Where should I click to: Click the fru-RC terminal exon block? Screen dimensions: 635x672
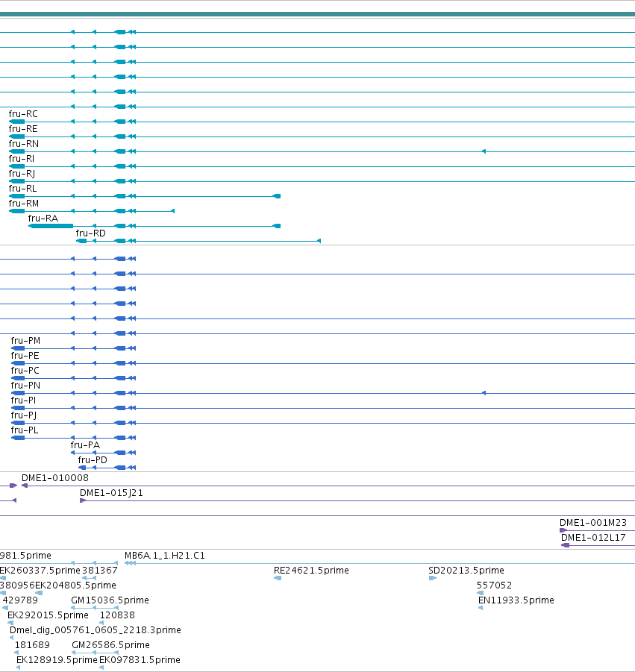[16, 122]
